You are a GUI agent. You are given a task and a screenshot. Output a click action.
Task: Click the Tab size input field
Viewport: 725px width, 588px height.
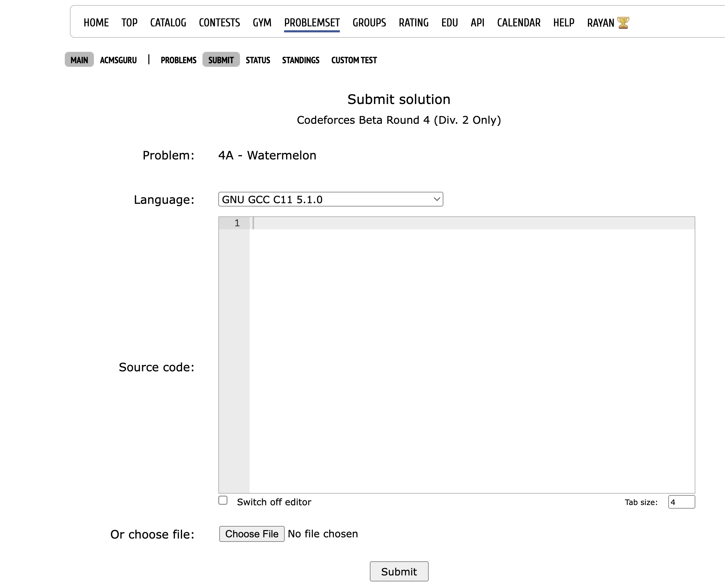[681, 502]
